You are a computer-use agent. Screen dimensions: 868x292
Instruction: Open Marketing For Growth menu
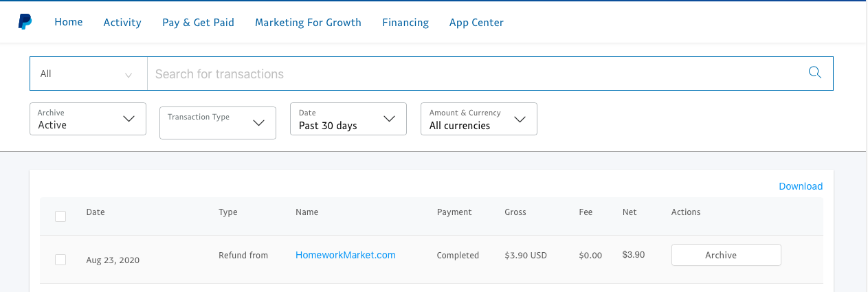coord(308,23)
